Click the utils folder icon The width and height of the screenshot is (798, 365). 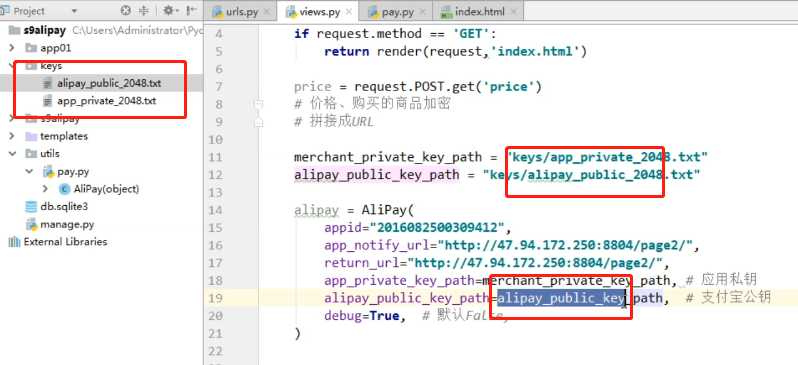[x=32, y=154]
